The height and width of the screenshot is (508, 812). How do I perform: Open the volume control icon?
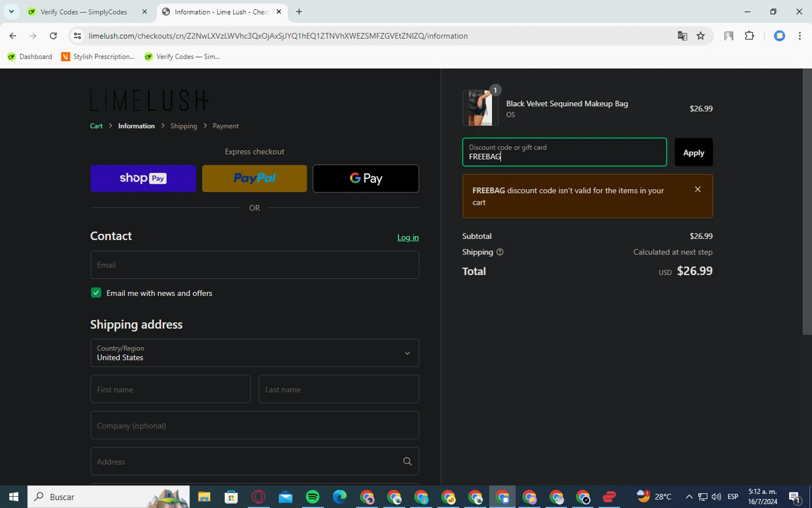click(716, 497)
